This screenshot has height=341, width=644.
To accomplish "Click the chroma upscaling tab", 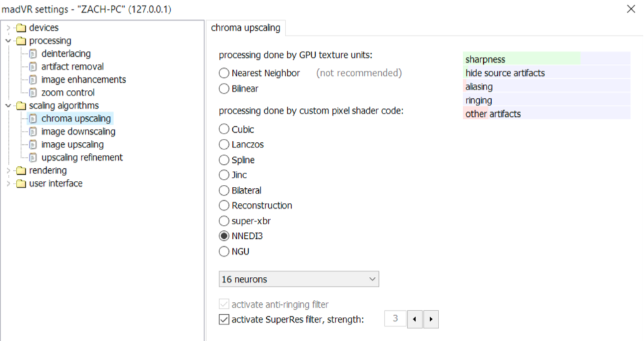I will [246, 28].
